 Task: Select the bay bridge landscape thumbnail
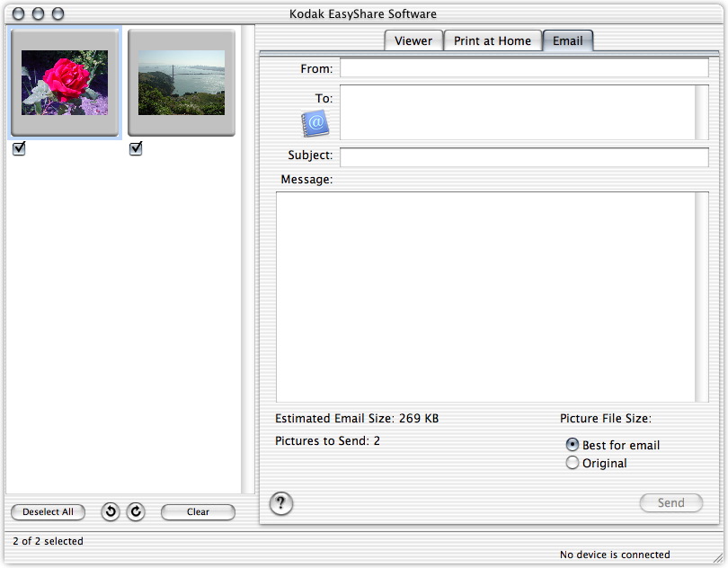click(x=182, y=83)
